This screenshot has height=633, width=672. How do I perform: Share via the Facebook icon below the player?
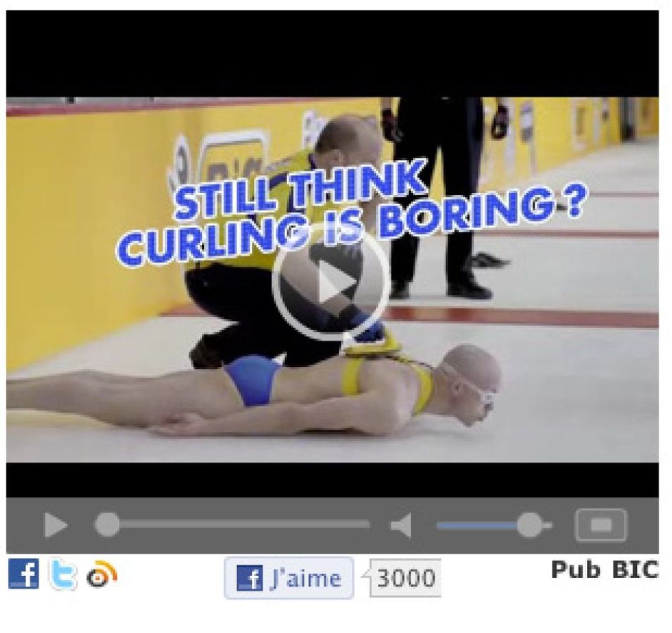[23, 573]
